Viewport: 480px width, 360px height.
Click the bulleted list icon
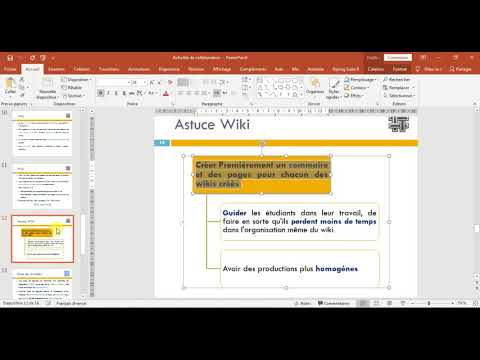pyautogui.click(x=183, y=82)
